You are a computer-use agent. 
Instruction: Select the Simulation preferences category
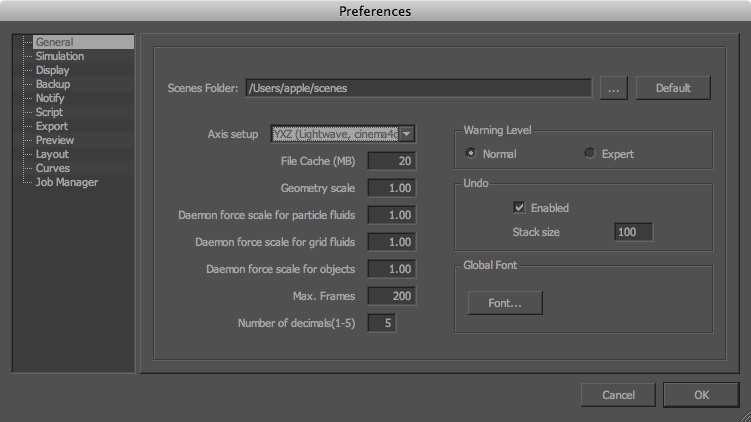tap(60, 57)
